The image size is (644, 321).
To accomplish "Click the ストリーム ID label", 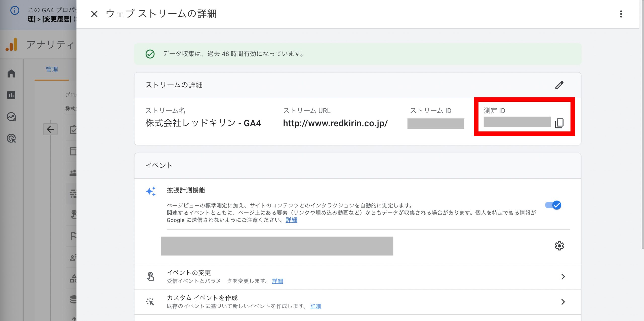I will click(x=431, y=111).
